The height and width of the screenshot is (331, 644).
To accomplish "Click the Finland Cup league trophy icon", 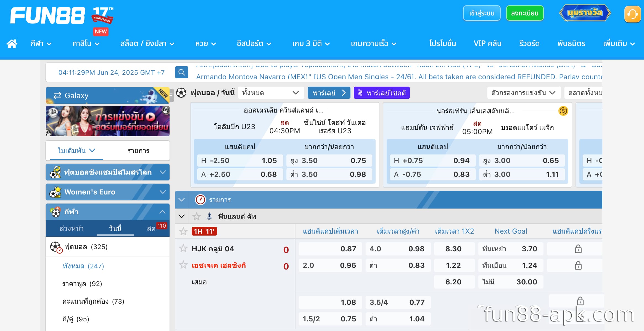I will [x=209, y=216].
